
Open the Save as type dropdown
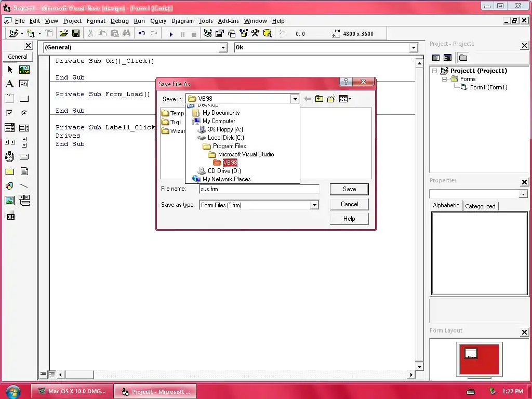(314, 205)
